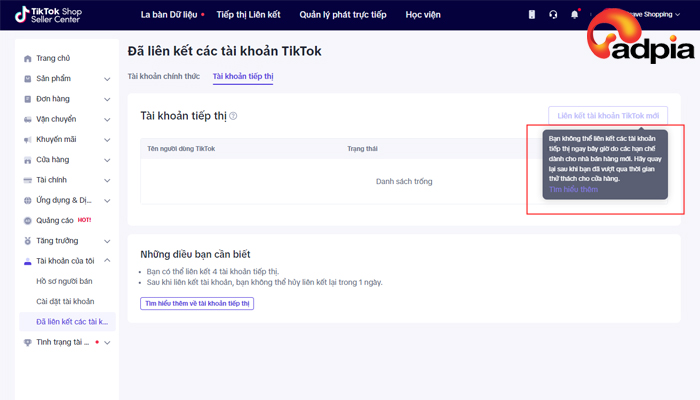Viewport: 700px width, 400px height.
Task: Click Tìm hiểu thêm về tài khoản tiếp thị
Action: click(197, 304)
